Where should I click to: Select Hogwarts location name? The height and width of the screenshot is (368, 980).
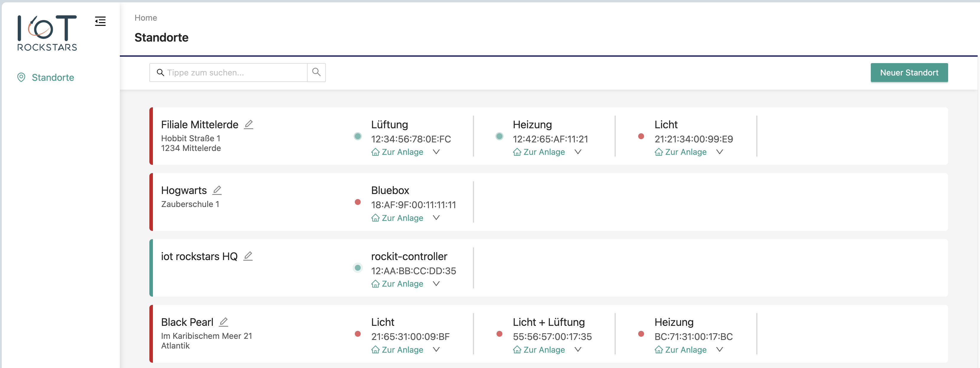point(184,190)
